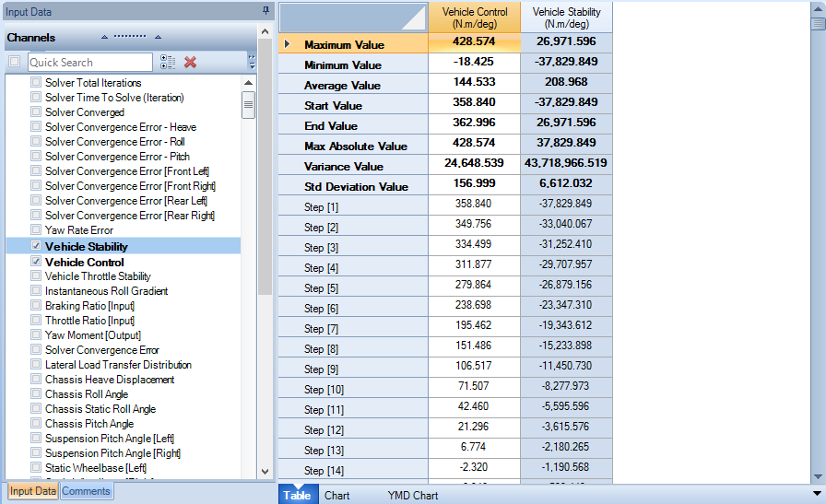
Task: Switch to the Chart tab
Action: pos(337,496)
